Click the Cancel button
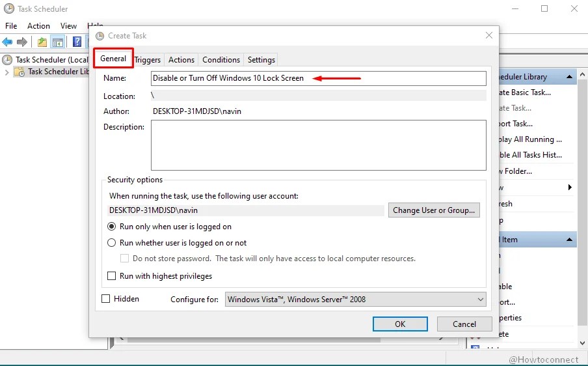The width and height of the screenshot is (588, 366). [464, 324]
